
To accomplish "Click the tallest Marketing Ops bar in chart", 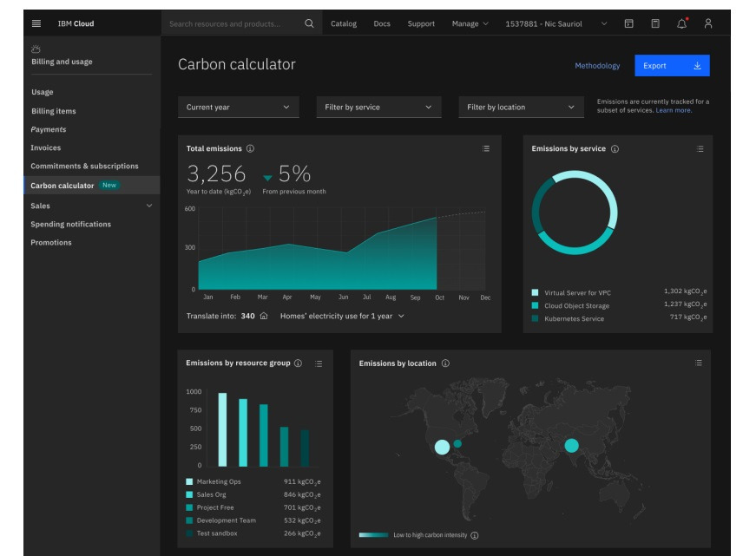I will click(x=222, y=429).
